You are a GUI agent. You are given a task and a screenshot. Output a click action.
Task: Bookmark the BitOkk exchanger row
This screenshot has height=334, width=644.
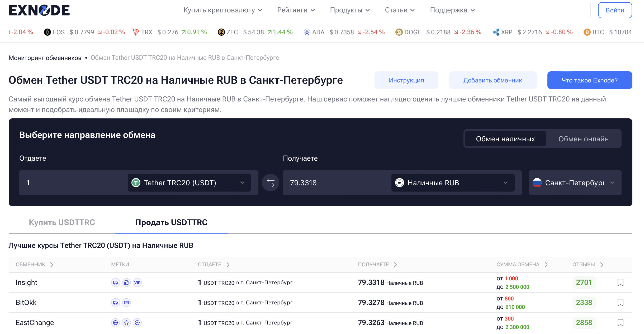tap(620, 303)
